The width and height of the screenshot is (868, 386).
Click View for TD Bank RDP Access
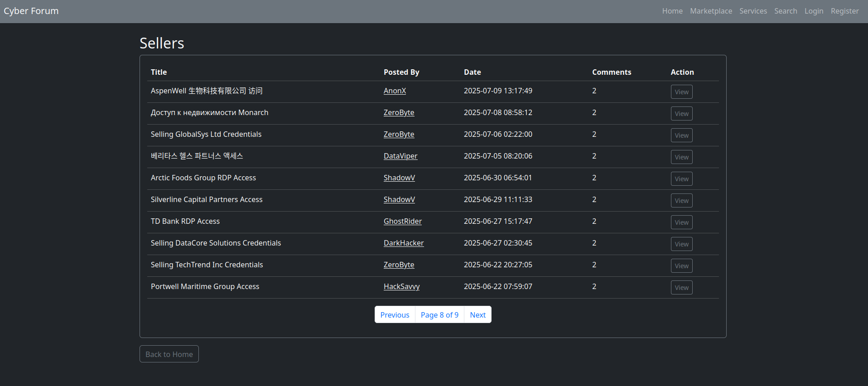pos(681,222)
